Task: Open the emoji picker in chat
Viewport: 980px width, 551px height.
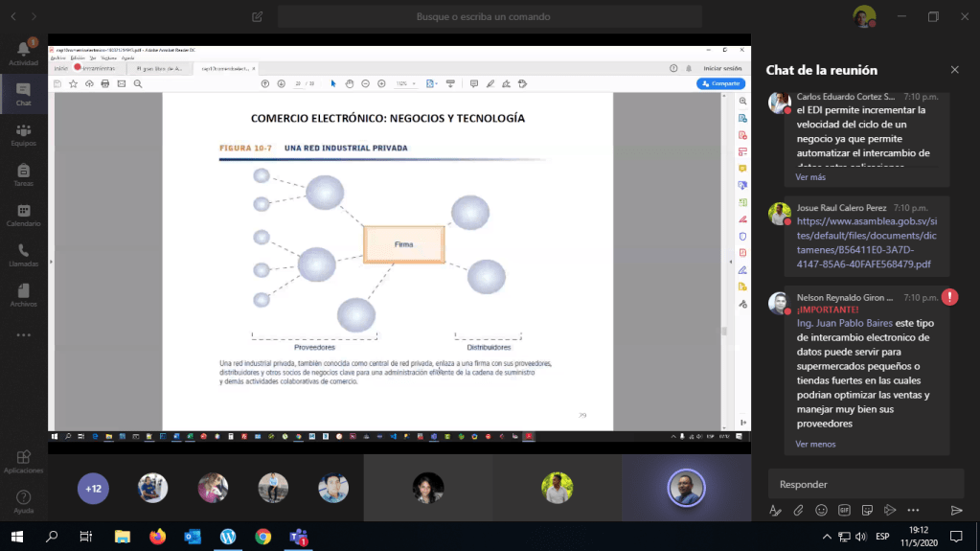Action: click(x=821, y=510)
